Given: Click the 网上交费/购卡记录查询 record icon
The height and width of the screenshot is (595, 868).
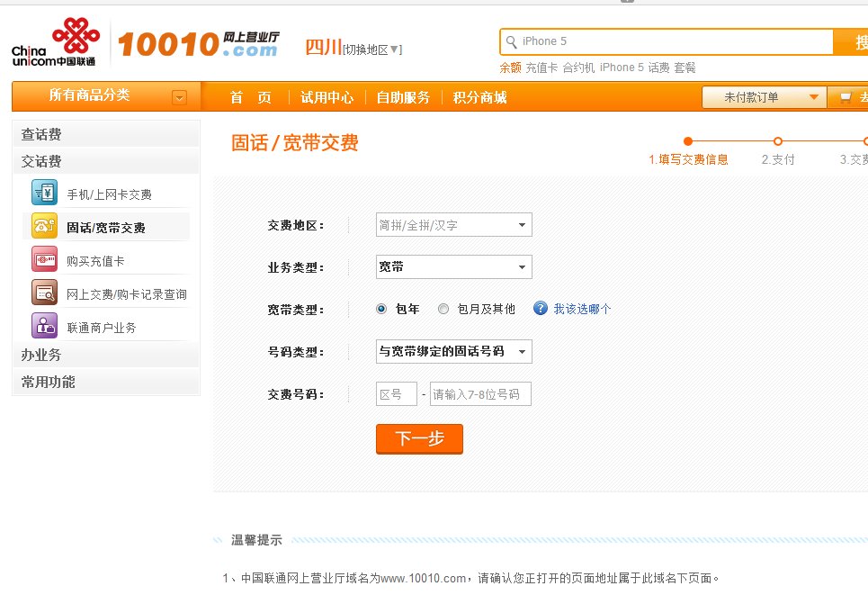Looking at the screenshot, I should [42, 293].
